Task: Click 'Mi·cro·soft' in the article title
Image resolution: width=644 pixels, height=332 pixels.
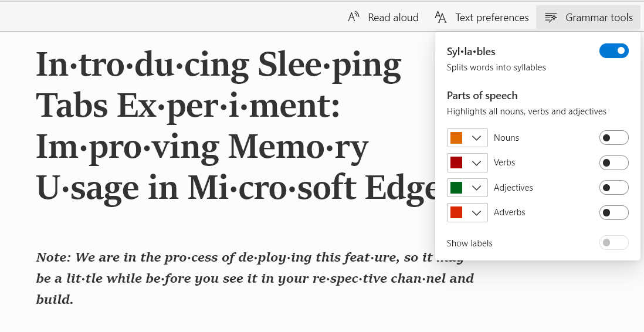Action: tap(272, 188)
